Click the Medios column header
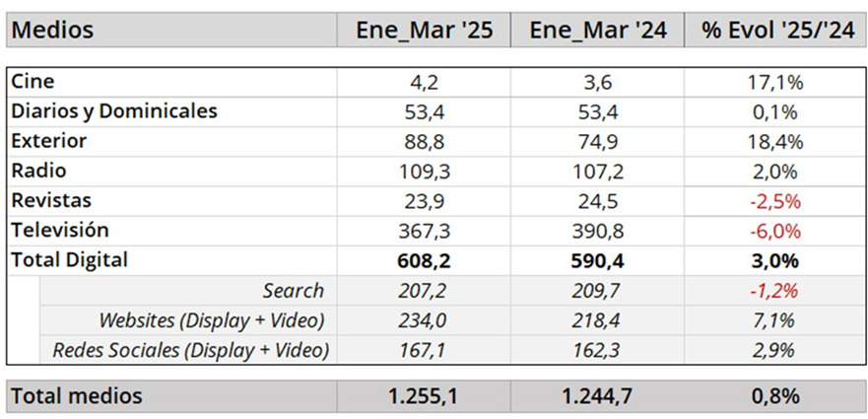The image size is (868, 419). pyautogui.click(x=52, y=31)
